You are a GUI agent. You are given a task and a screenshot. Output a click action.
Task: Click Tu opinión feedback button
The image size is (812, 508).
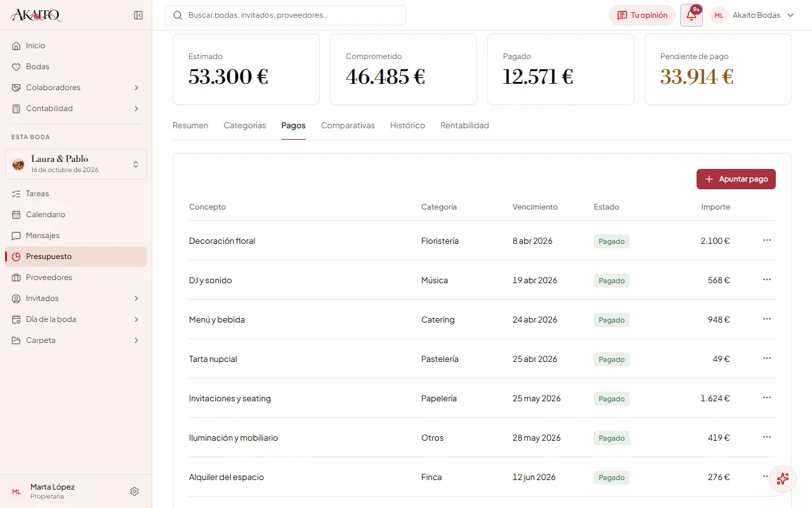click(642, 15)
